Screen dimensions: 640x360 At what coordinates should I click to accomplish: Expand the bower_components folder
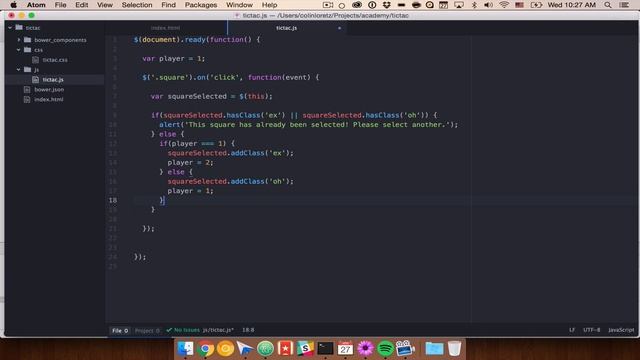(18, 40)
